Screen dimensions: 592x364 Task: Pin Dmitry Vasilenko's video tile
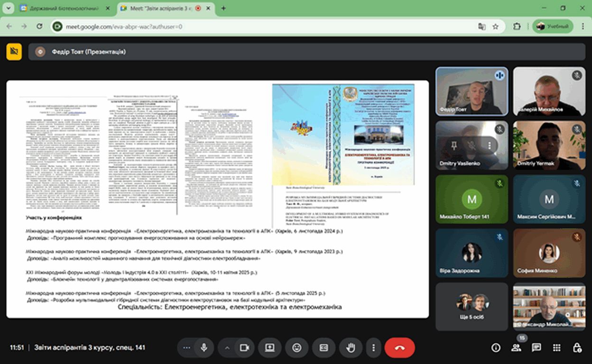coord(454,146)
